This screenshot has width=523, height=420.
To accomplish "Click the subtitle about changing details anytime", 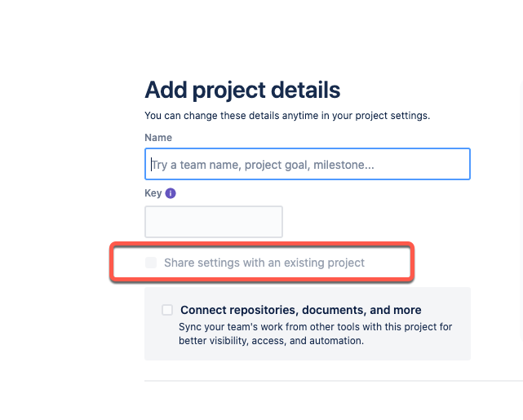I will click(x=287, y=116).
